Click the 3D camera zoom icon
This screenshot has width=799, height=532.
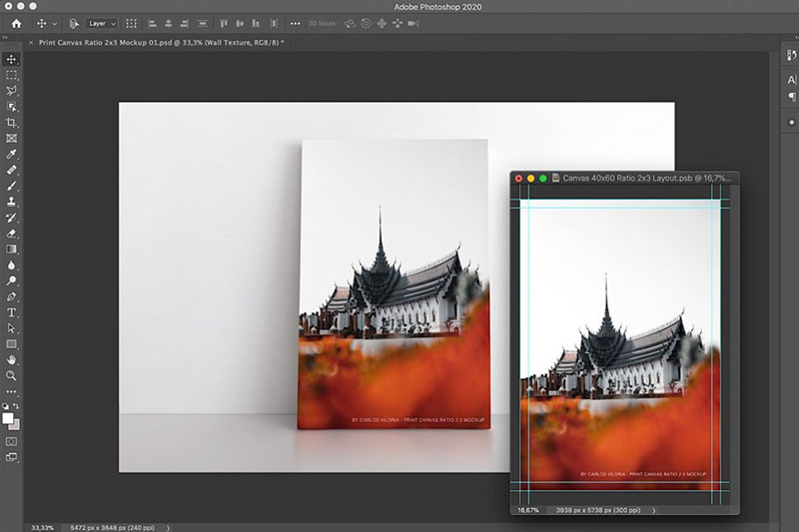413,23
